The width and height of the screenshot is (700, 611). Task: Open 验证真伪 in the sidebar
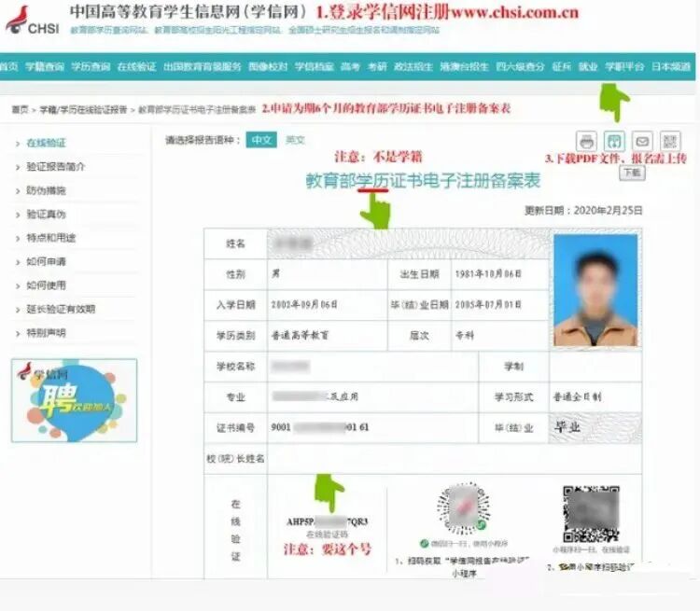click(x=46, y=215)
